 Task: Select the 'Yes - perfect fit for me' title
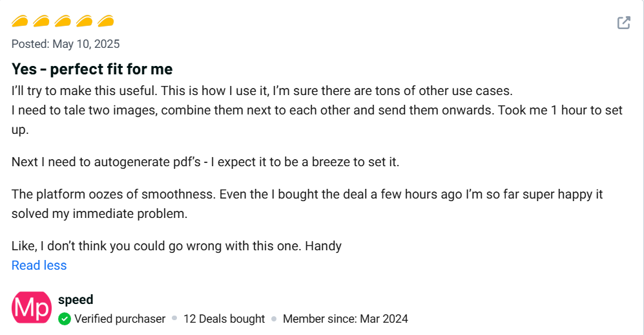coord(92,69)
